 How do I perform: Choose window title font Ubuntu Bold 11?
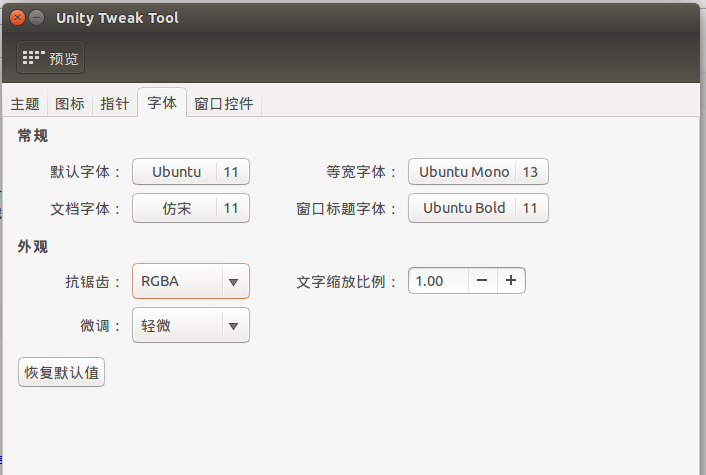[x=478, y=208]
